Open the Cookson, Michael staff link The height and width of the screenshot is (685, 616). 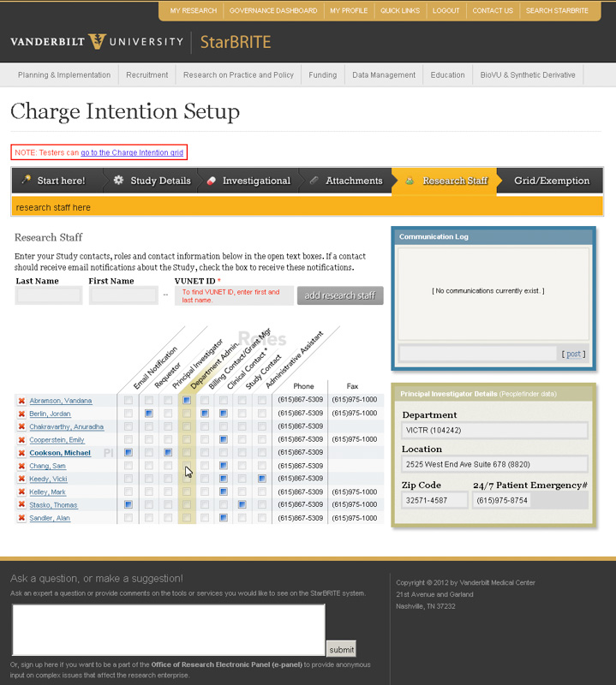[x=60, y=453]
